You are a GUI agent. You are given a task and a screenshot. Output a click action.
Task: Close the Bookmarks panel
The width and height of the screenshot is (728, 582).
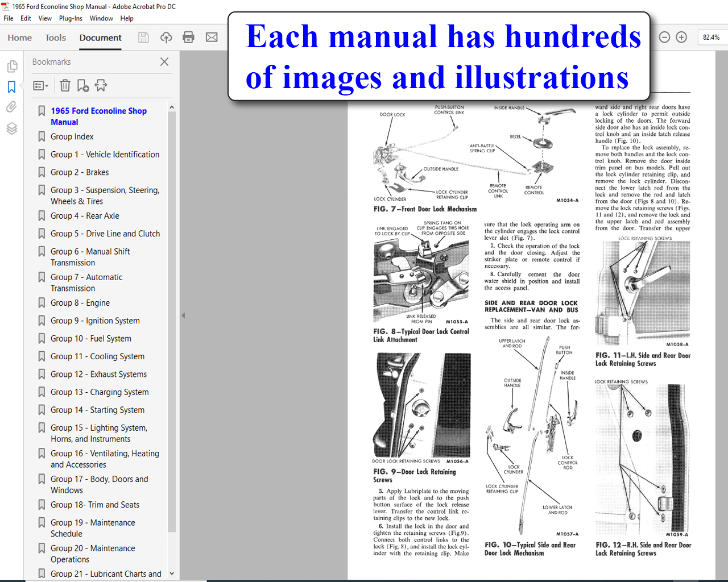pyautogui.click(x=164, y=61)
